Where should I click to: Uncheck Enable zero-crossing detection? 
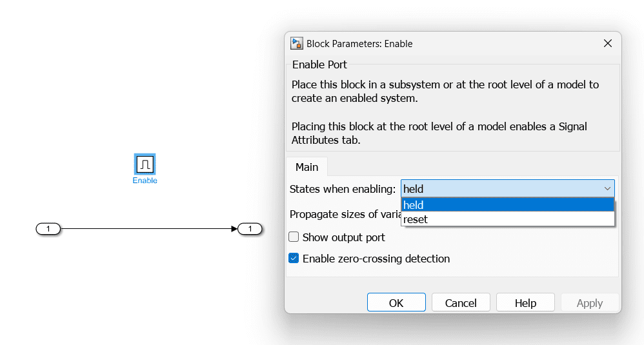tap(294, 259)
